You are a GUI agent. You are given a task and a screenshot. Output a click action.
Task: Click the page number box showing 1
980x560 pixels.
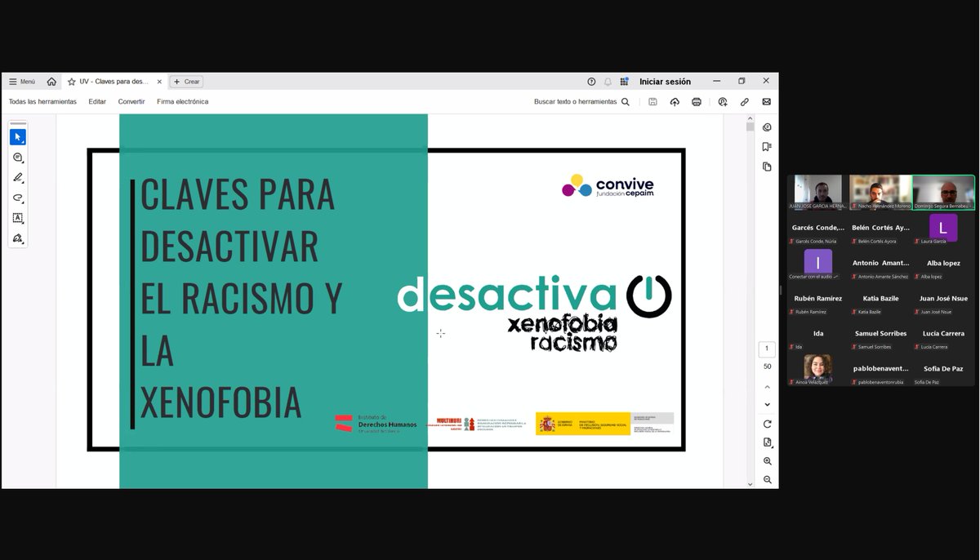[767, 349]
